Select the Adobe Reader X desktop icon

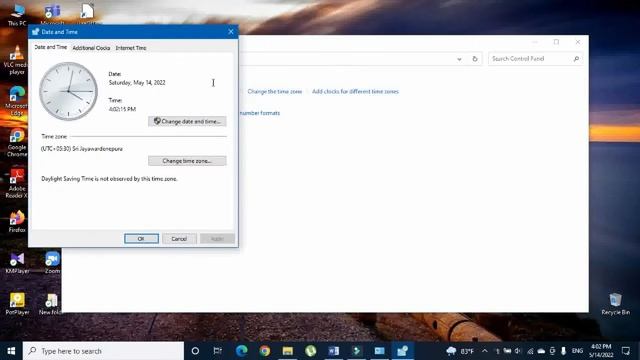point(17,184)
